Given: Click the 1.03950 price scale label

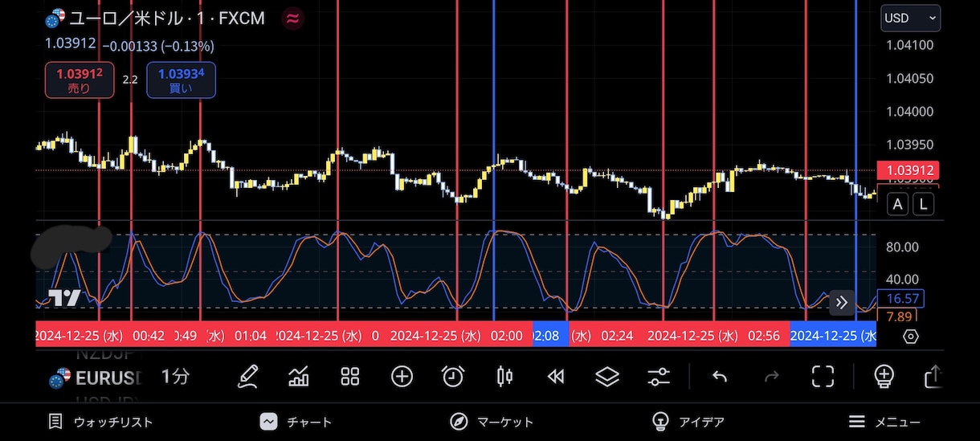Looking at the screenshot, I should (x=909, y=145).
